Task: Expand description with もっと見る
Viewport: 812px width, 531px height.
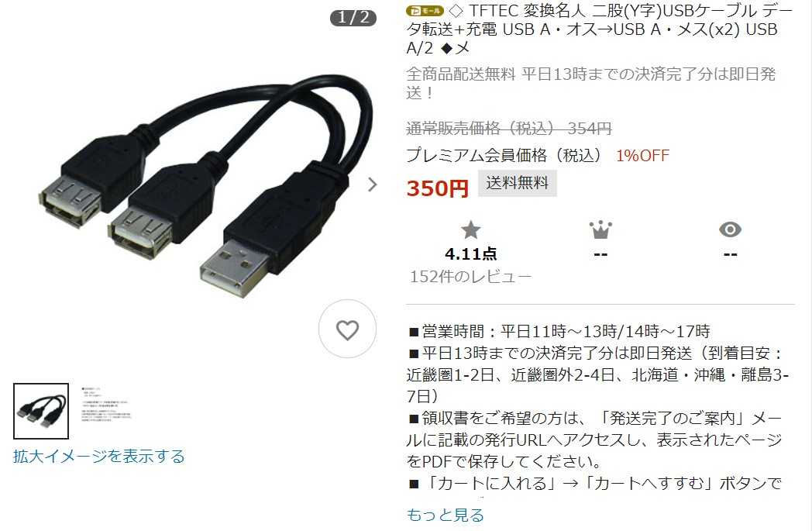Action: (x=445, y=515)
